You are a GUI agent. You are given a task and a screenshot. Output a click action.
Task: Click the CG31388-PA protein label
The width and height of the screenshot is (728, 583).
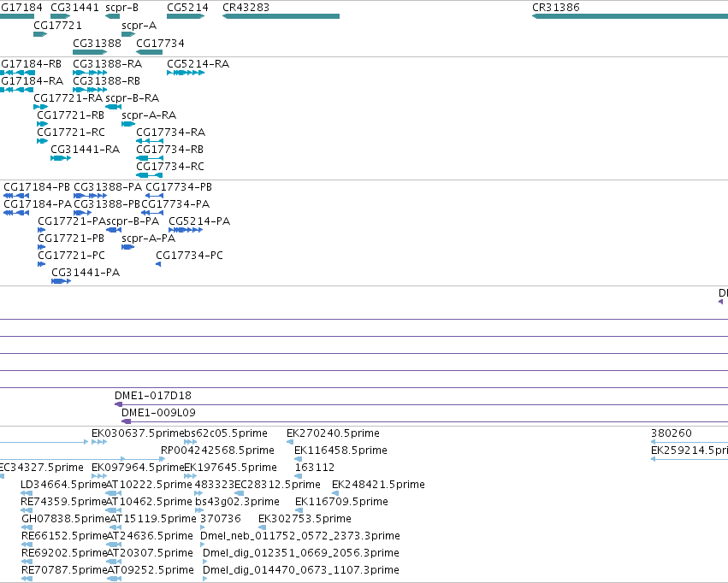click(x=108, y=187)
